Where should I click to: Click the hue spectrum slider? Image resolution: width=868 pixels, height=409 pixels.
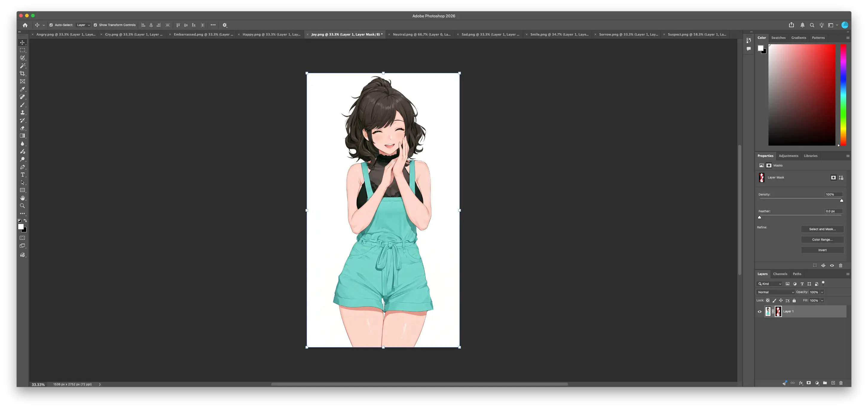click(843, 95)
